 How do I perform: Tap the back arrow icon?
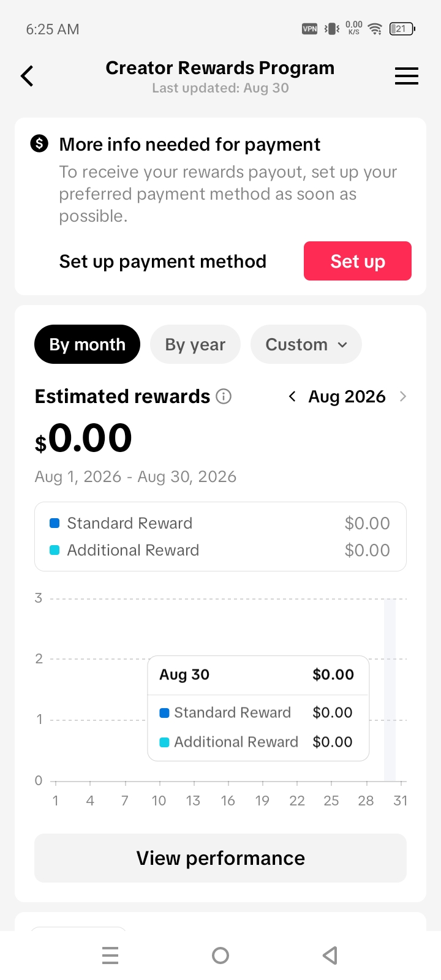[x=27, y=76]
